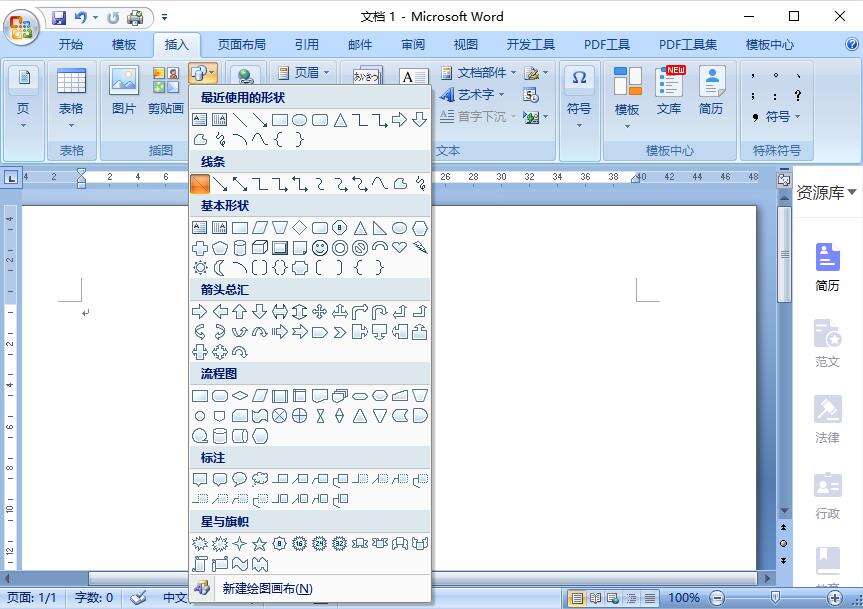863x609 pixels.
Task: Switch to the 视图 ribbon tab
Action: [x=466, y=45]
